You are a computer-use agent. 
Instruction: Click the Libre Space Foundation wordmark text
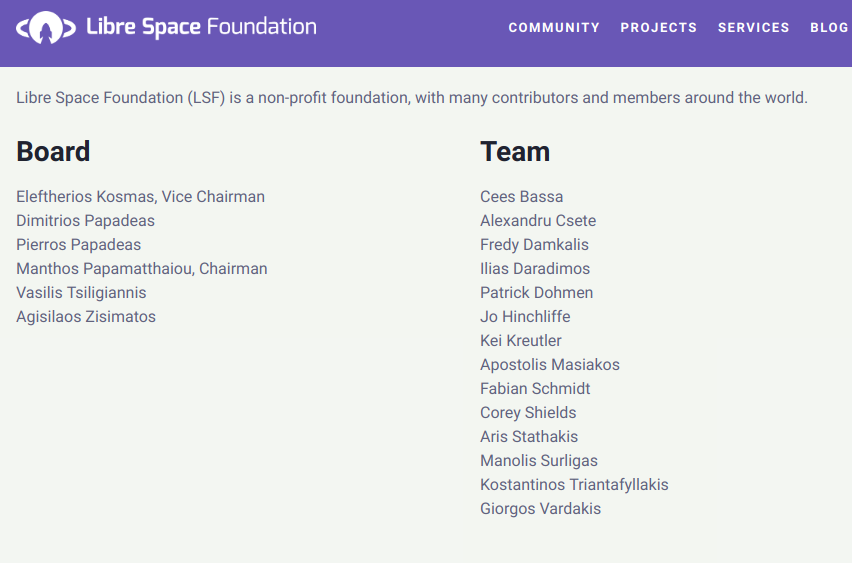point(201,27)
